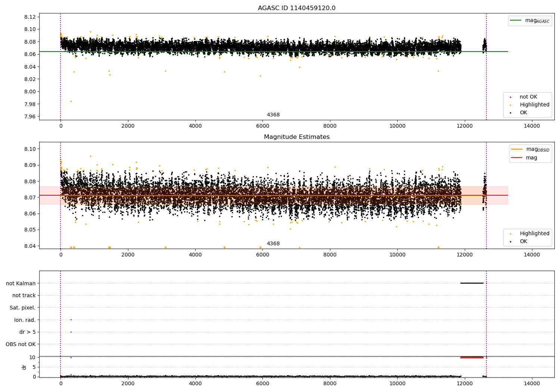Image resolution: width=560 pixels, height=392 pixels.
Task: Click the orange mag OBSID legend line
Action: (x=517, y=149)
